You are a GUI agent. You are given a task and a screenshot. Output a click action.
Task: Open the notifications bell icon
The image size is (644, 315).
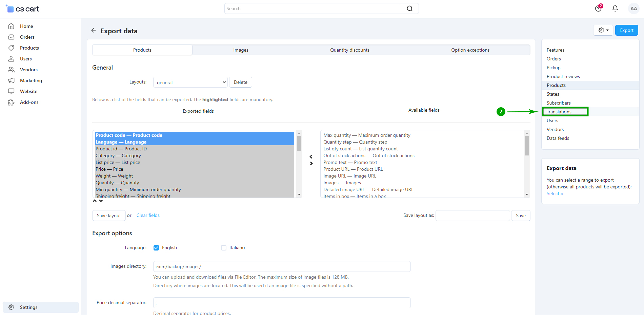pyautogui.click(x=615, y=8)
